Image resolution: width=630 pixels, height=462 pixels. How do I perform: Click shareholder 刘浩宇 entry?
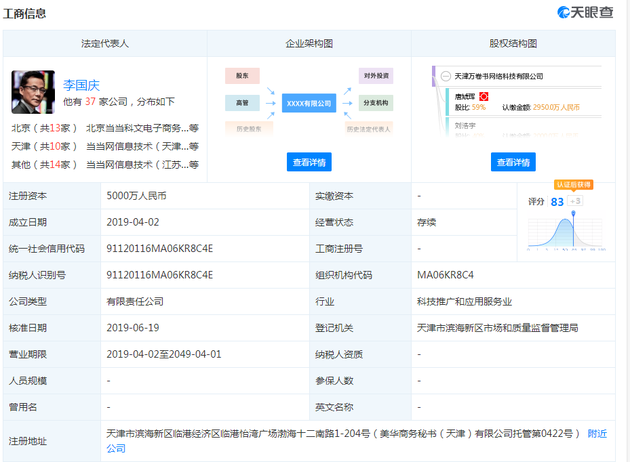(465, 126)
